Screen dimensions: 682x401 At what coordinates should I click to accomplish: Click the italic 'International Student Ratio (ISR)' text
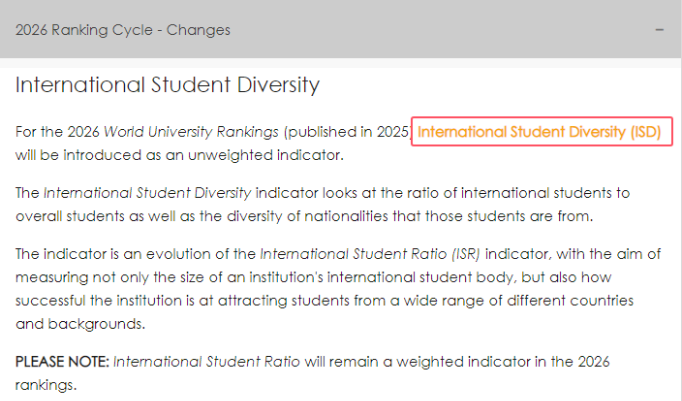[370, 254]
